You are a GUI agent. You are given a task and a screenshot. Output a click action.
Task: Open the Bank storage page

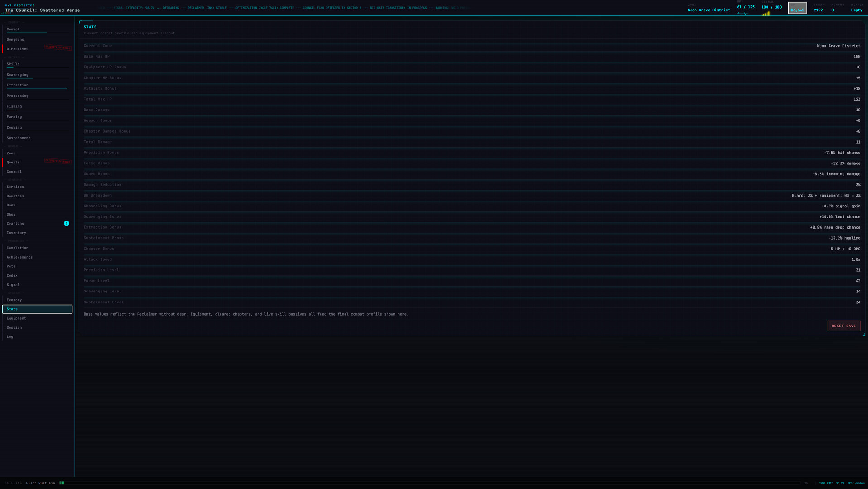(11, 205)
